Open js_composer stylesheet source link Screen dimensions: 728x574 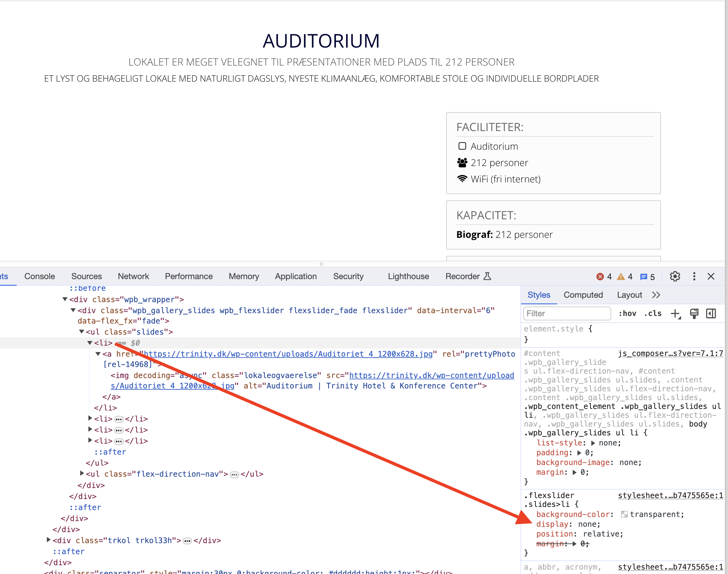pos(671,353)
